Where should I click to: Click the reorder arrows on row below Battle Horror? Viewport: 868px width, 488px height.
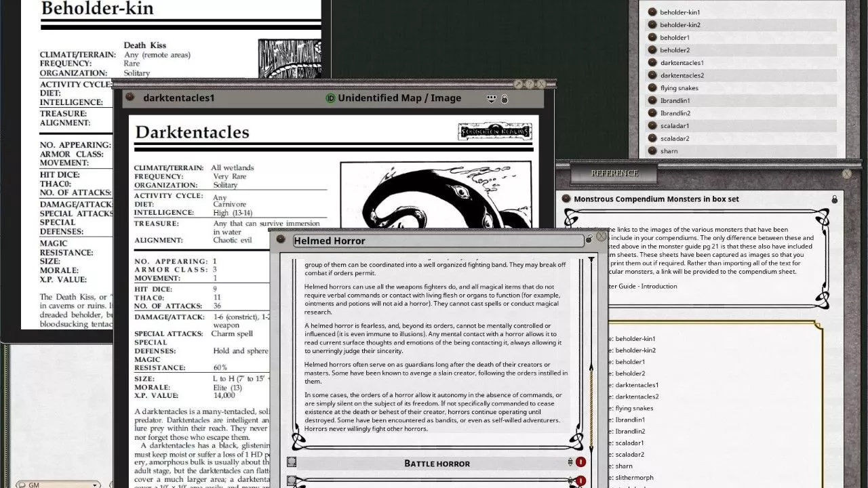click(x=570, y=481)
